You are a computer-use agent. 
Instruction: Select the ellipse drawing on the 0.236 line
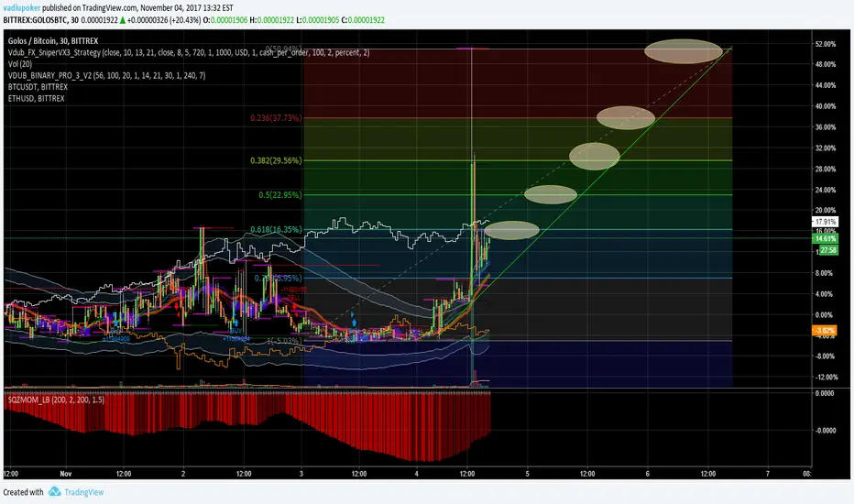coord(625,117)
